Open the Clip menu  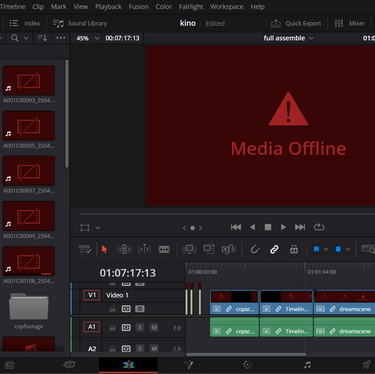[38, 7]
